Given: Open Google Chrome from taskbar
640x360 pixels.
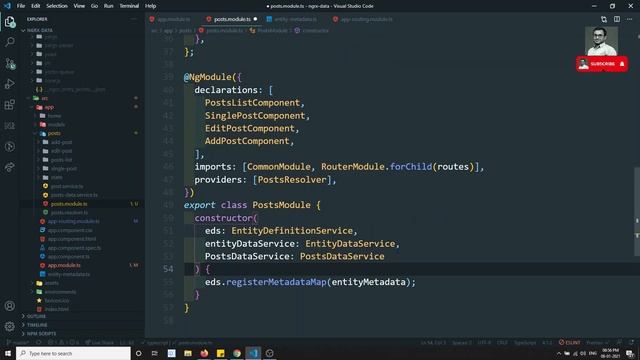Looking at the screenshot, I should click(x=237, y=353).
